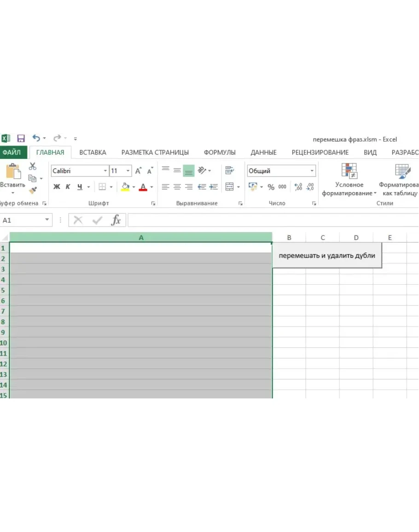Center text horizontally in the cell
Viewport: 419px width, 532px height.
(177, 187)
